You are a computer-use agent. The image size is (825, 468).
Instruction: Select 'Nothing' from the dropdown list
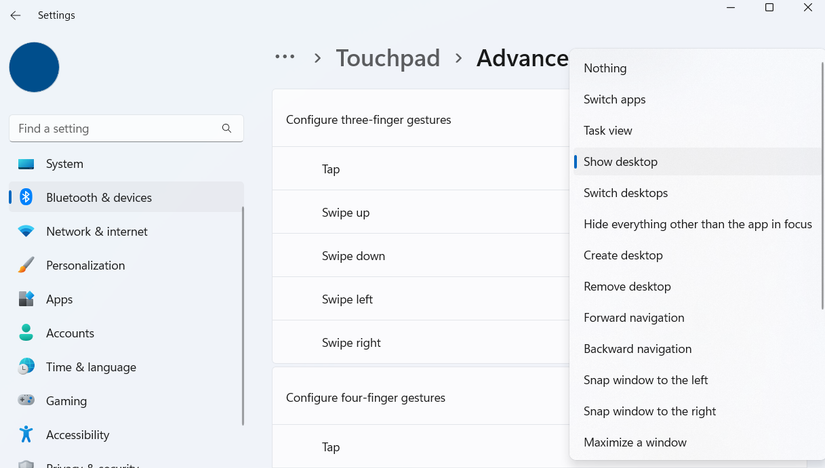click(x=605, y=69)
